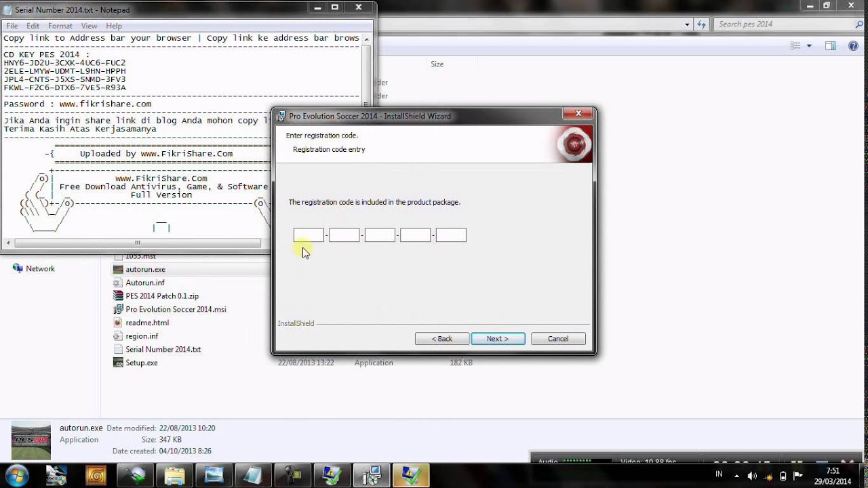Select Setup.exe file
This screenshot has height=488, width=868.
(141, 363)
